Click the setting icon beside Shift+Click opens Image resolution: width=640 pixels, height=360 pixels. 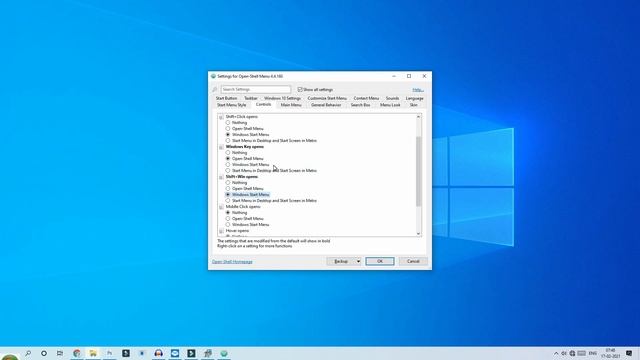[x=221, y=117]
